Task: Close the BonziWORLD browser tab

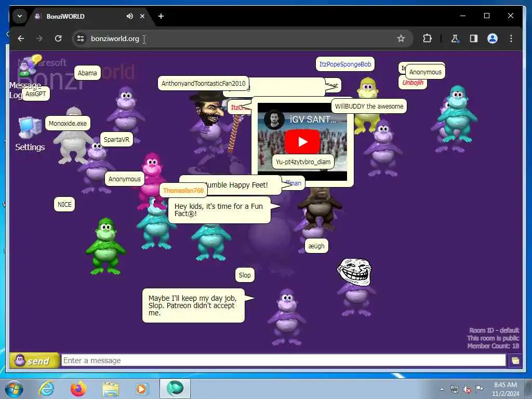Action: (x=142, y=16)
